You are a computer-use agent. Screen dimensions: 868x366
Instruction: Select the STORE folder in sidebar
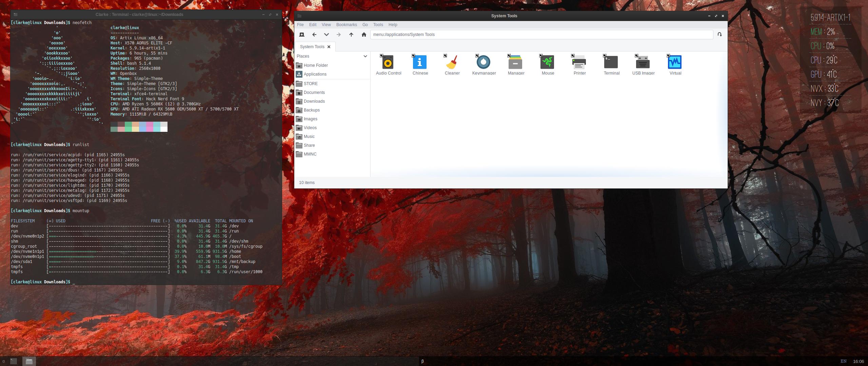310,84
